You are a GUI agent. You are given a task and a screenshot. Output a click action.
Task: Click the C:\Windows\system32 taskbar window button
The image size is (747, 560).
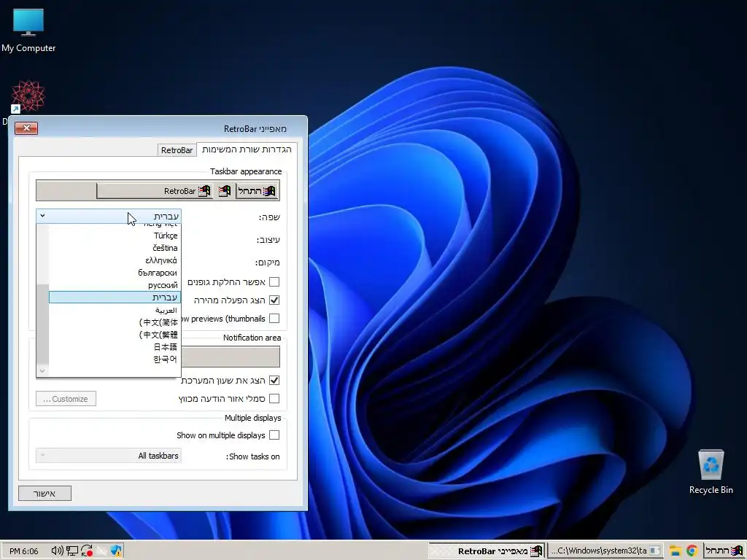(x=605, y=551)
